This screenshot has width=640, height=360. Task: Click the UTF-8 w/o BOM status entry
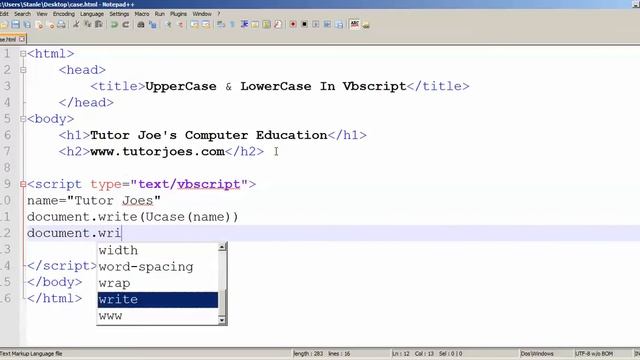[x=594, y=353]
